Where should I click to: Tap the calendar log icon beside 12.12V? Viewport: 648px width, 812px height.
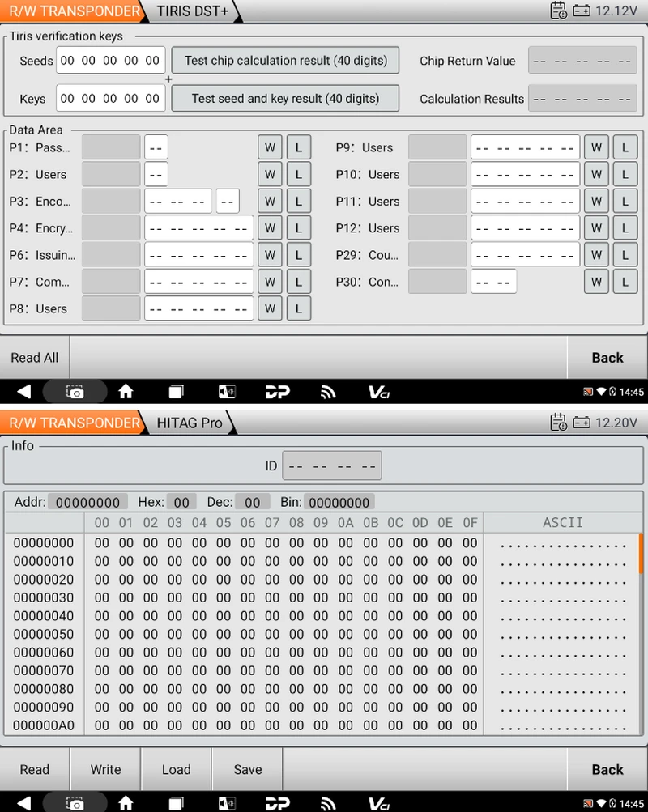click(x=558, y=11)
